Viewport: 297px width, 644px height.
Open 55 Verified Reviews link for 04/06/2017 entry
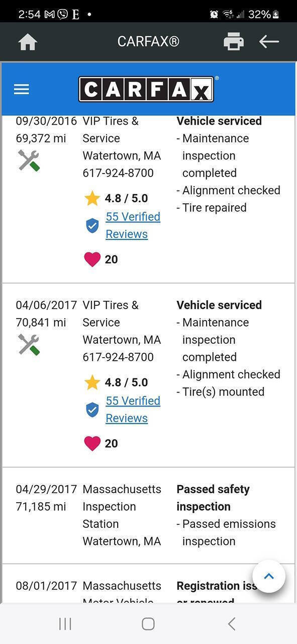(133, 410)
